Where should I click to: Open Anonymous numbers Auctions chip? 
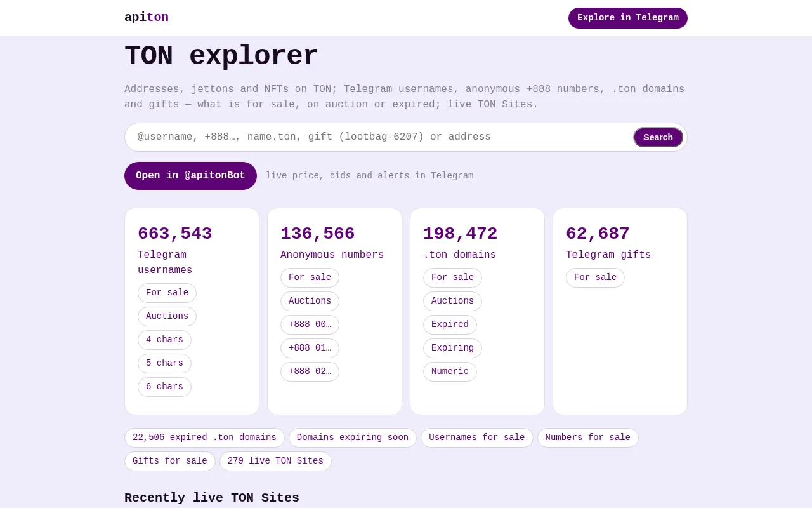tap(310, 301)
